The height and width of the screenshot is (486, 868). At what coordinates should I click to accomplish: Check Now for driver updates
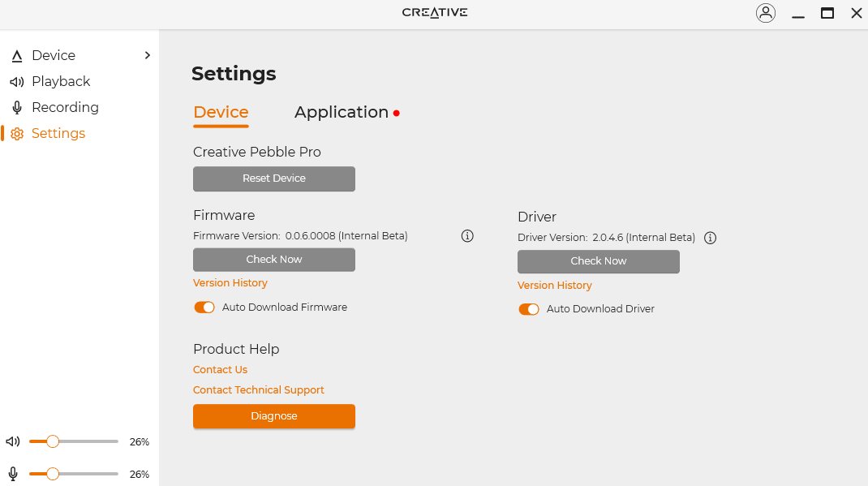[599, 261]
